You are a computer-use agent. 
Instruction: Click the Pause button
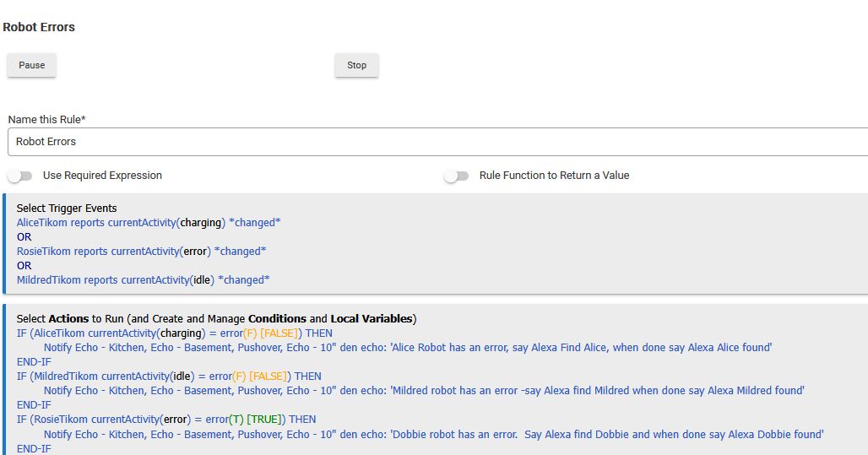pos(32,66)
